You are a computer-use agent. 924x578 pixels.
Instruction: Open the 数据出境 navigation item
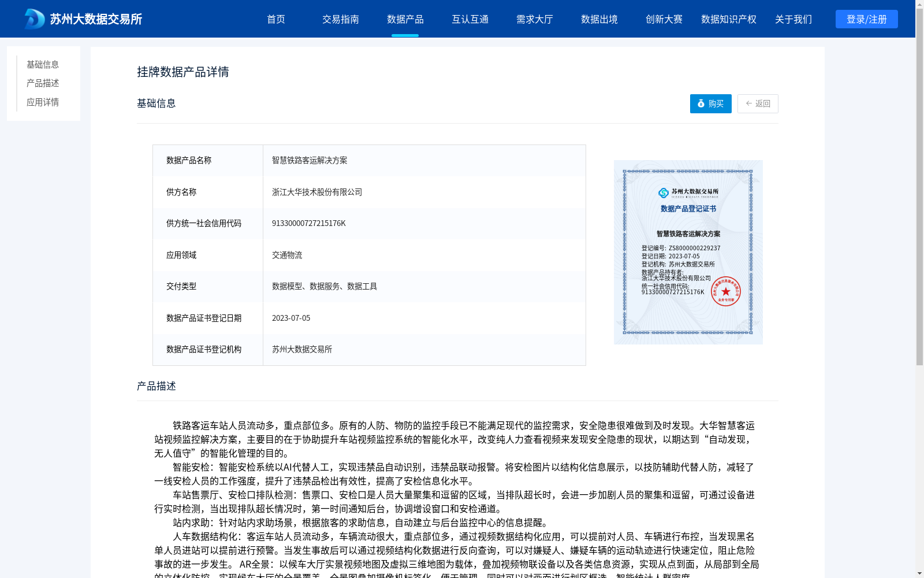[599, 19]
